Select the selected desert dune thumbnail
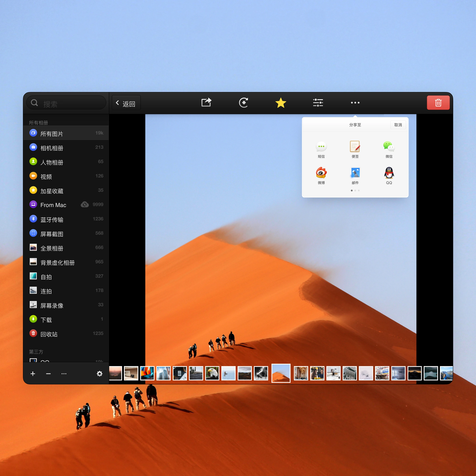This screenshot has height=476, width=476. (x=281, y=373)
